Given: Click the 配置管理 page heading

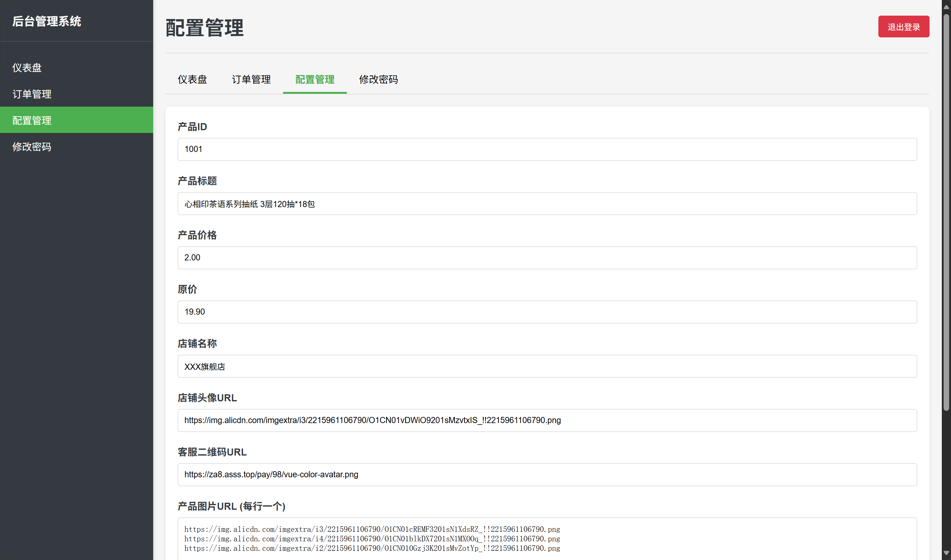Looking at the screenshot, I should (x=205, y=28).
